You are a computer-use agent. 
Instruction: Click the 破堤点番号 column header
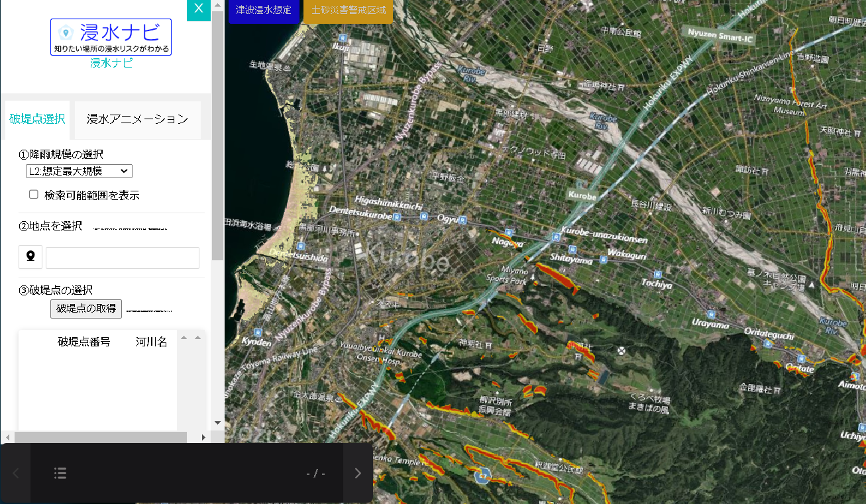(83, 342)
